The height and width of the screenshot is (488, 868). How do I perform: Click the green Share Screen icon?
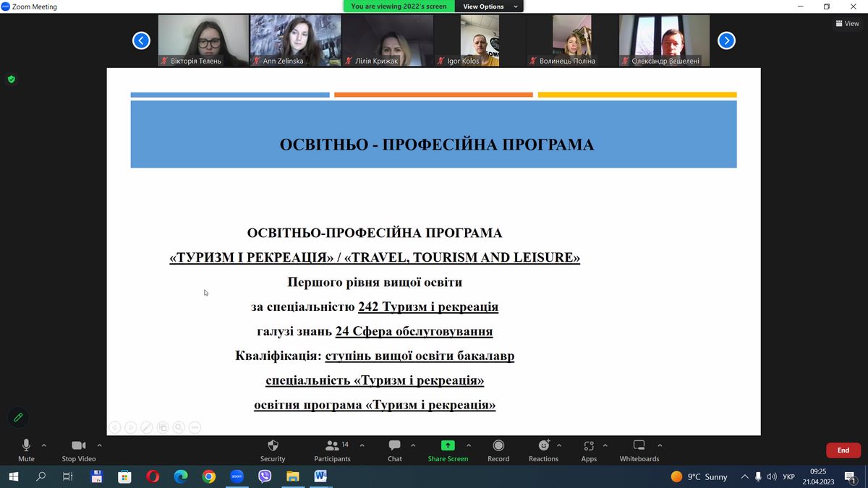[448, 445]
